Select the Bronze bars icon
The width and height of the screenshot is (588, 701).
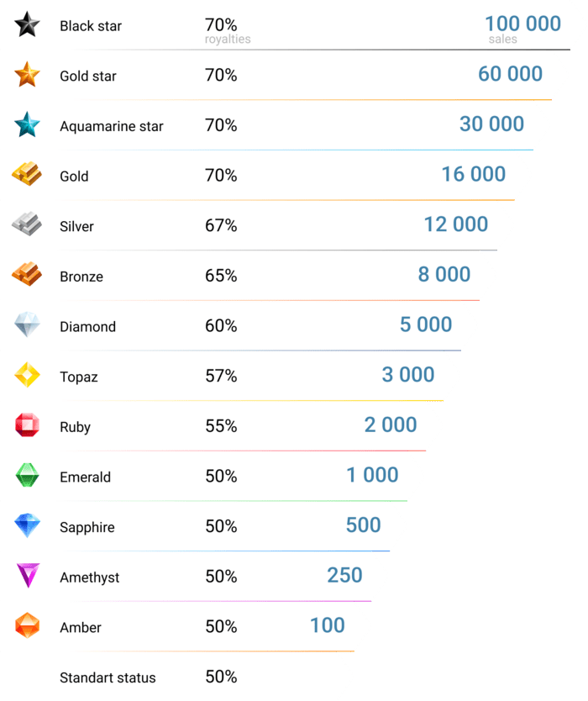point(27,275)
